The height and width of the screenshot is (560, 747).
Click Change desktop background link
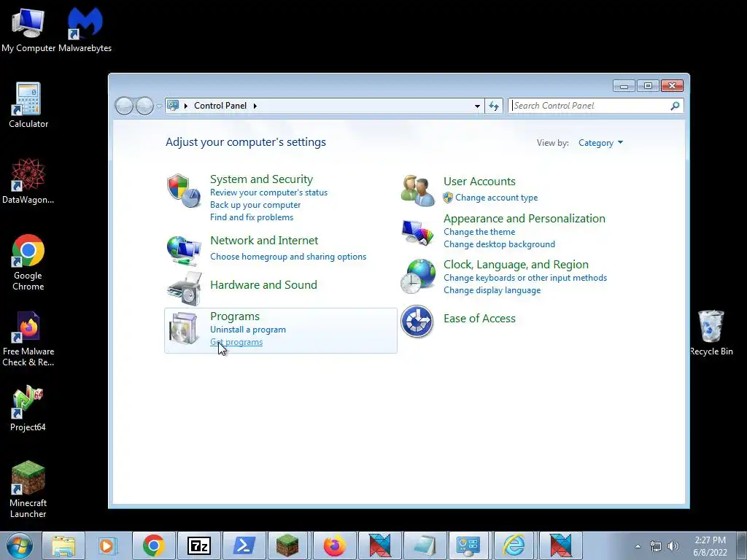click(499, 244)
